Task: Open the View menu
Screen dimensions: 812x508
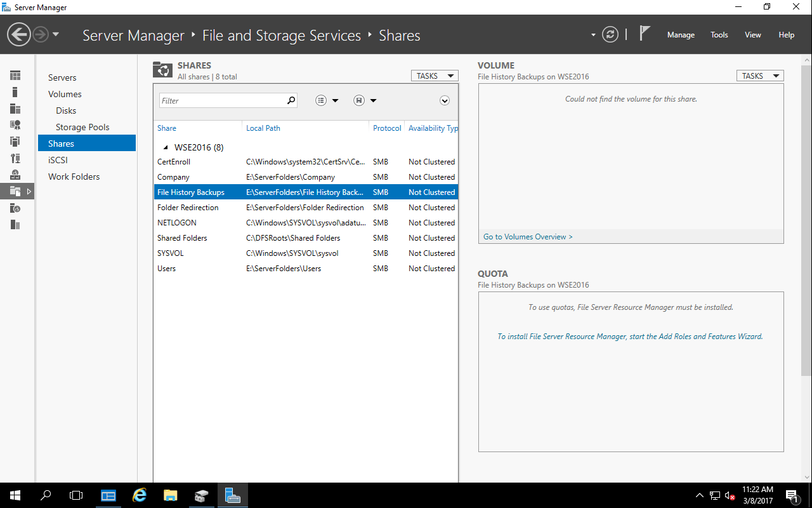Action: 753,35
